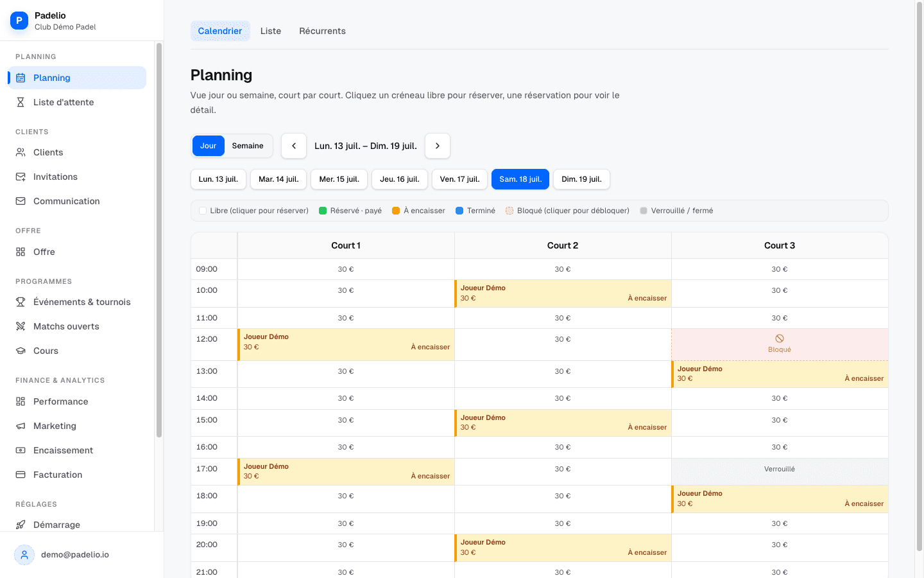Click the Invitations envelope icon
924x578 pixels.
(x=21, y=177)
